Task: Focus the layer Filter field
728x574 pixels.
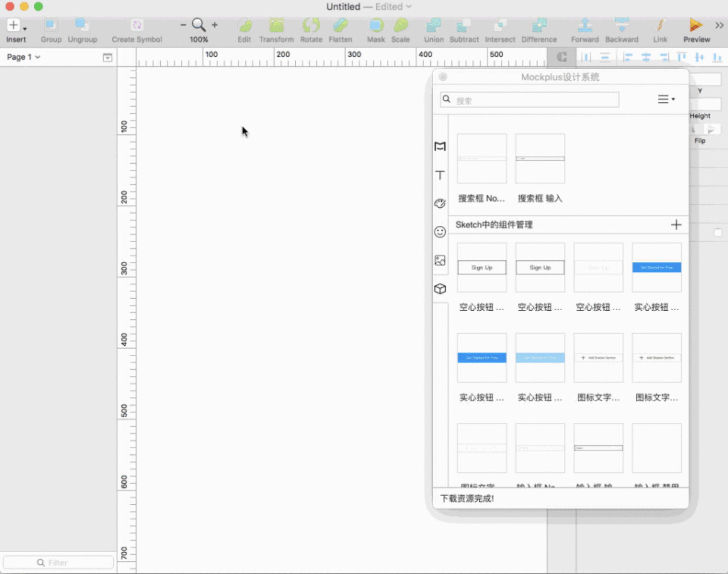Action: (58, 562)
